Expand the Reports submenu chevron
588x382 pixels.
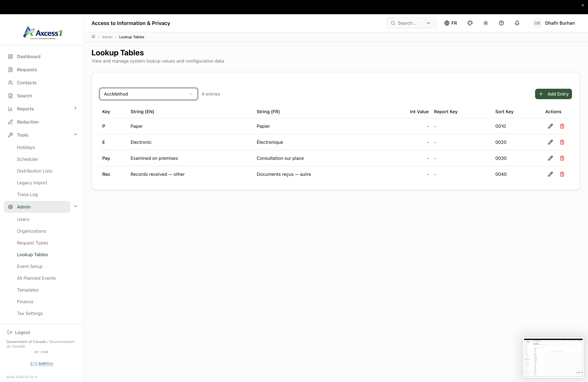pyautogui.click(x=75, y=108)
